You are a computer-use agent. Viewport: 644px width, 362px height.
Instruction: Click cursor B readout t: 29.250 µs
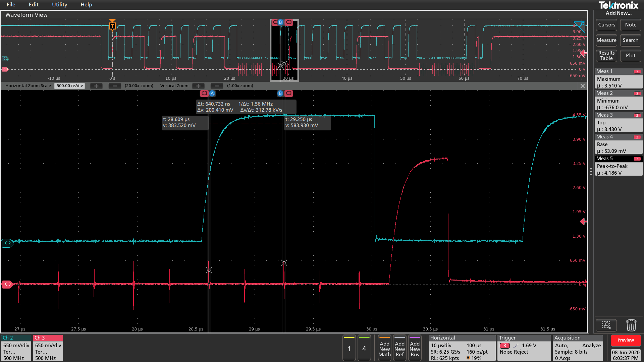point(307,122)
